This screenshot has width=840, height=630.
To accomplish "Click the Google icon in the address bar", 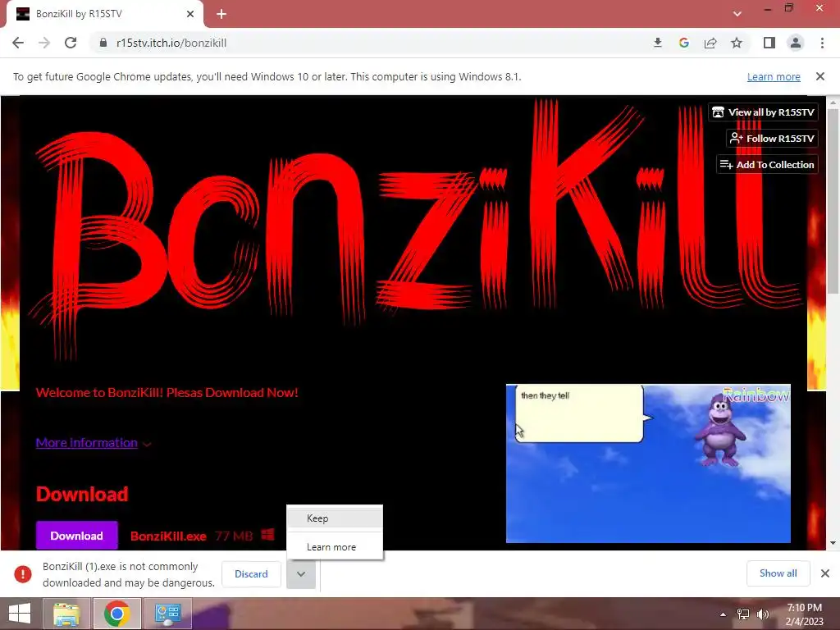I will 684,43.
